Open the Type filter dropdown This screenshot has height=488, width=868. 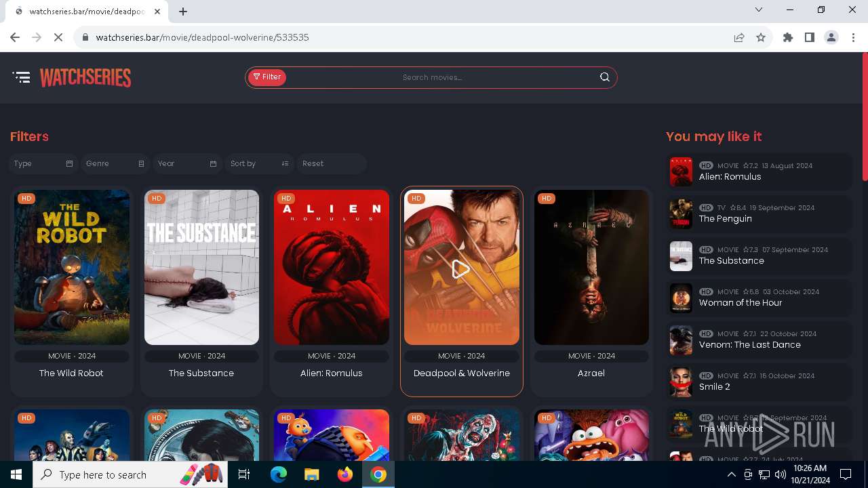pyautogui.click(x=43, y=163)
